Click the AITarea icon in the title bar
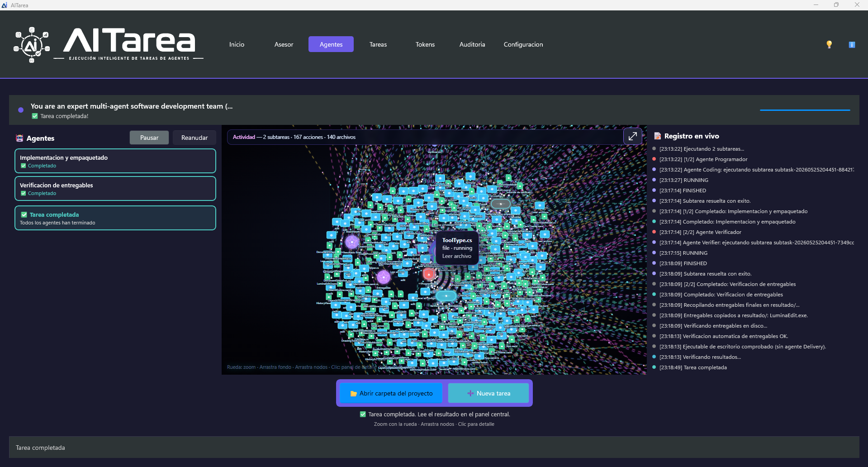 5,5
